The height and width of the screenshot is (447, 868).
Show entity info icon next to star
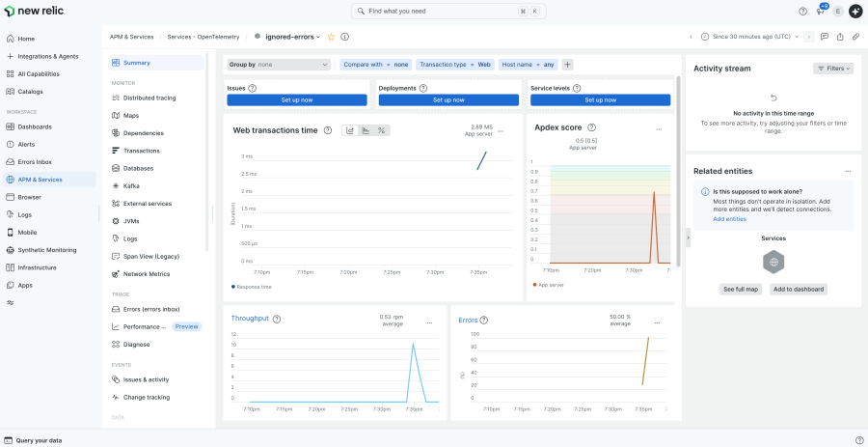[x=345, y=37]
